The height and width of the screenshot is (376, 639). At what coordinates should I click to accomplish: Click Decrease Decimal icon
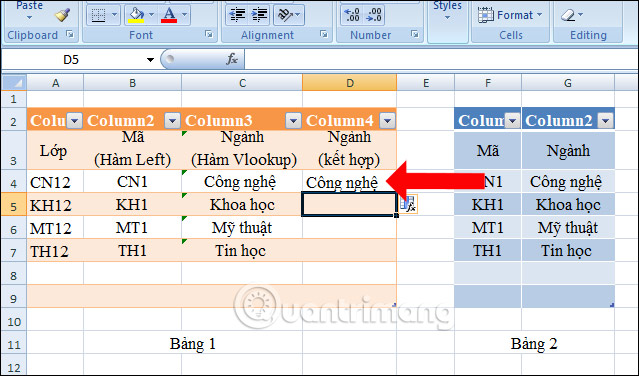pos(374,15)
